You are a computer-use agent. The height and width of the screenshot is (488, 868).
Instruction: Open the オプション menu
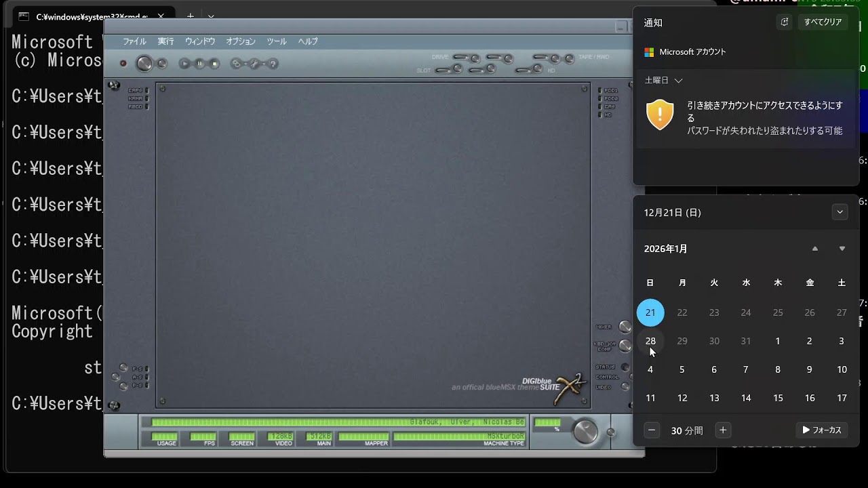point(241,41)
